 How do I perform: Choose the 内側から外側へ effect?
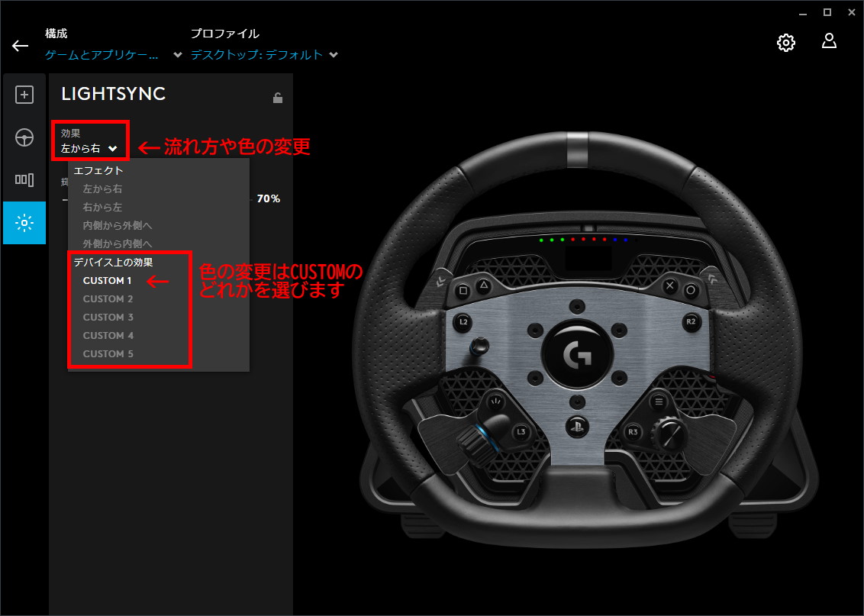coord(117,225)
